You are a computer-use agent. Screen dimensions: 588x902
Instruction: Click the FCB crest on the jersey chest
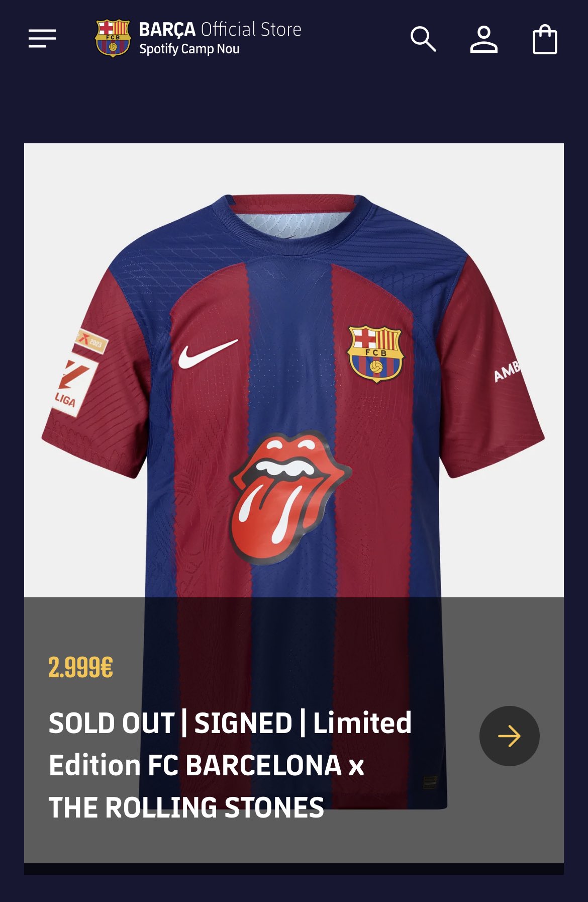375,354
